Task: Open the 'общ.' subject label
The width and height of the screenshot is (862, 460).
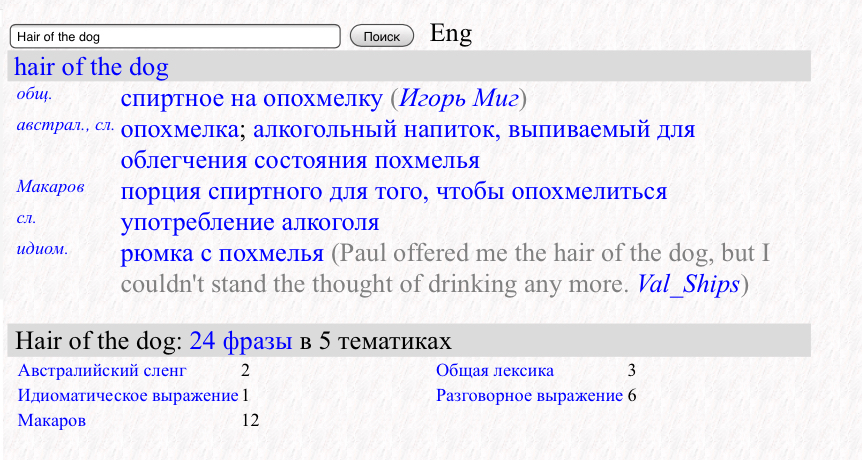Action: pyautogui.click(x=35, y=94)
